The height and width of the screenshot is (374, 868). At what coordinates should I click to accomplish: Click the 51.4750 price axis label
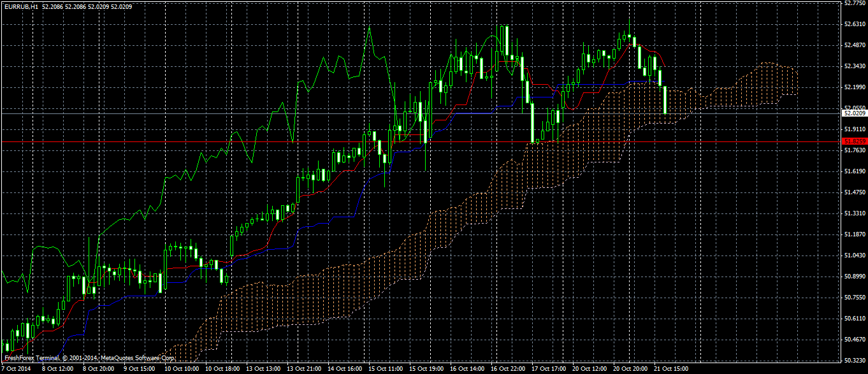854,192
